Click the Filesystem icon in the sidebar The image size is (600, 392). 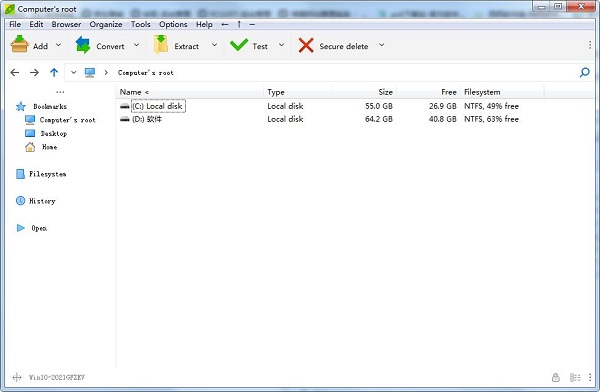click(20, 174)
